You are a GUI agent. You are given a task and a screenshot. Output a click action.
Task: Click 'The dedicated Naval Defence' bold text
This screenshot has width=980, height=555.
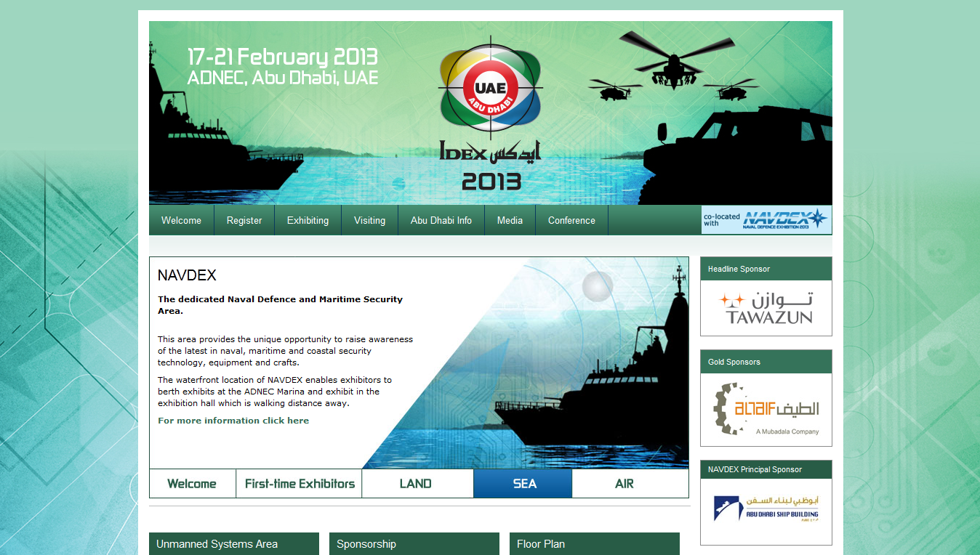click(x=280, y=304)
